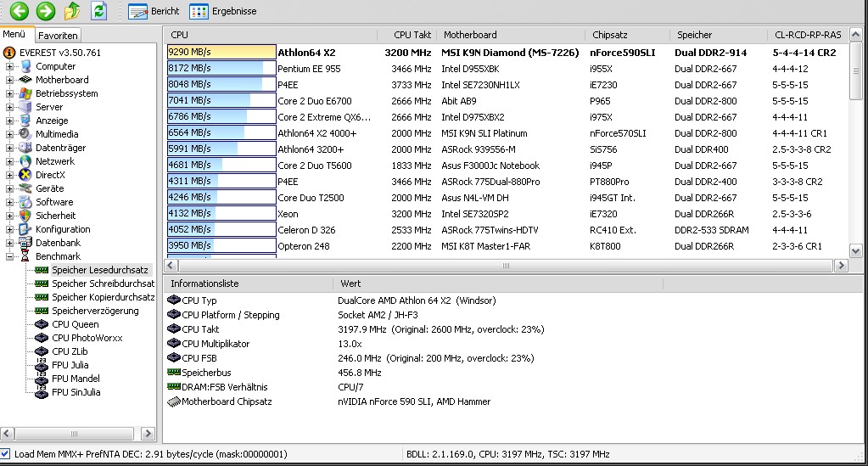868x466 pixels.
Task: Click the green Back arrow
Action: pyautogui.click(x=20, y=10)
